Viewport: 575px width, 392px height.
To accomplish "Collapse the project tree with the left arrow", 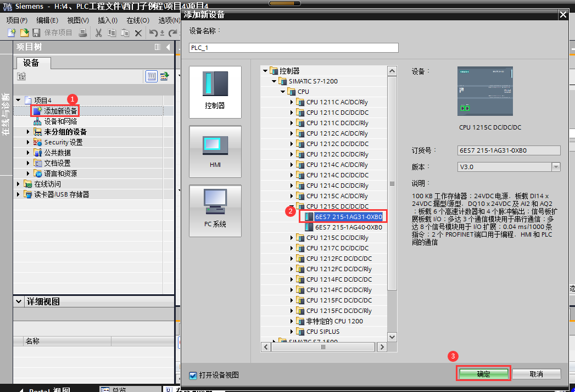I will click(168, 47).
